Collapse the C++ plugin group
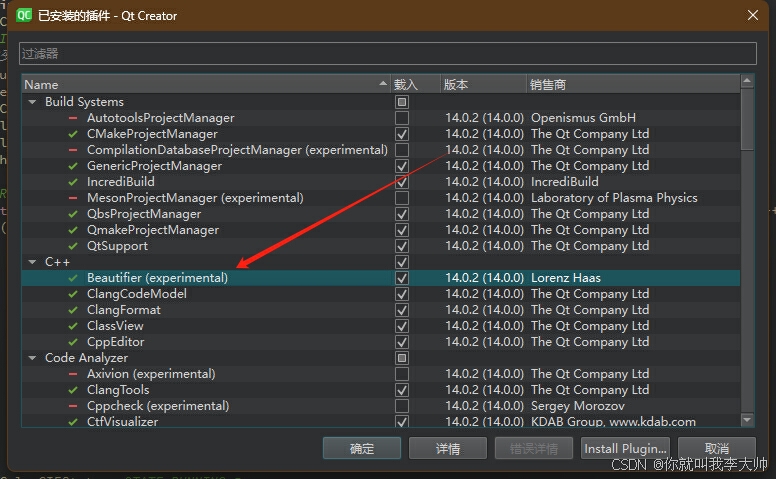 (33, 262)
